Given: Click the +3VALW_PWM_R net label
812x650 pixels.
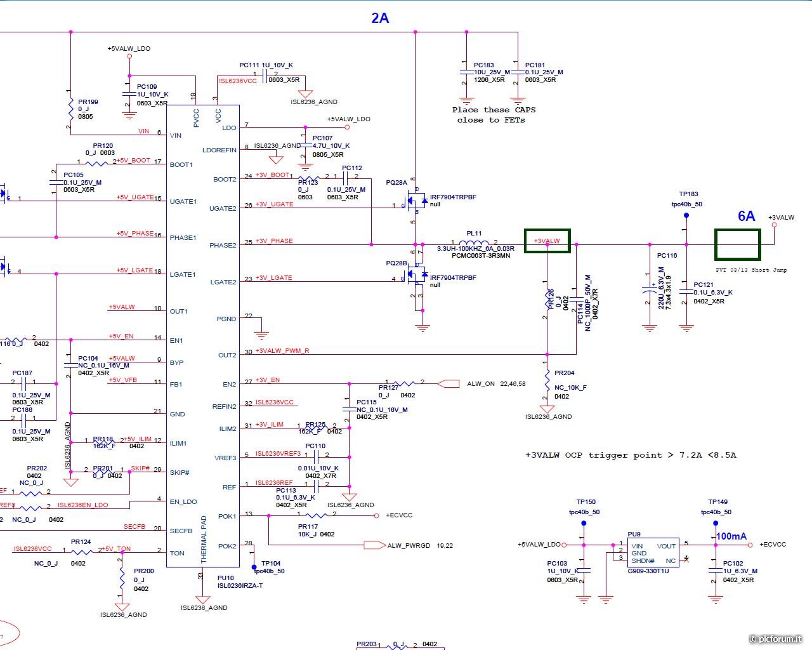Looking at the screenshot, I should (282, 351).
